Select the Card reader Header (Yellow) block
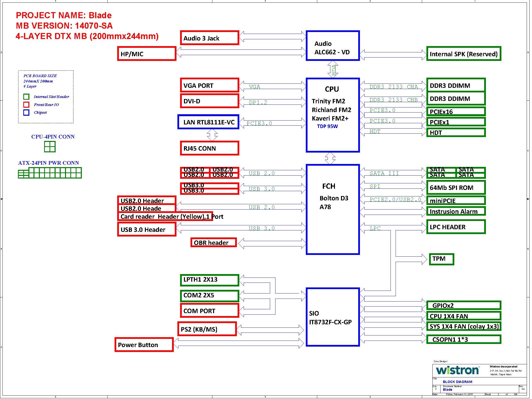Image resolution: width=532 pixels, height=399 pixels. (x=165, y=216)
